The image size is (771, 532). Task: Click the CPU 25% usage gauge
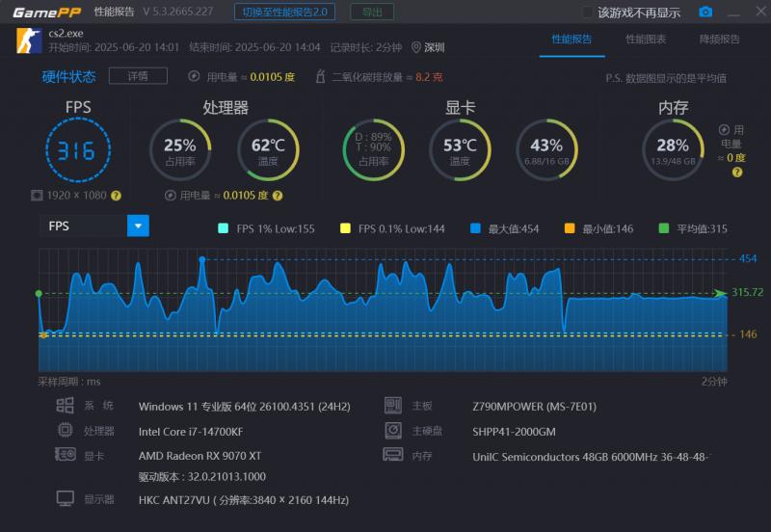point(180,150)
